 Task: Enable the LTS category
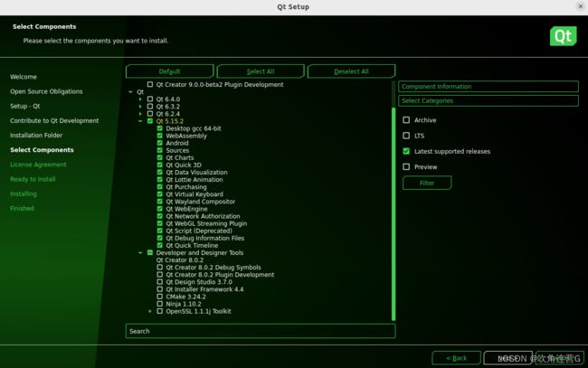406,136
